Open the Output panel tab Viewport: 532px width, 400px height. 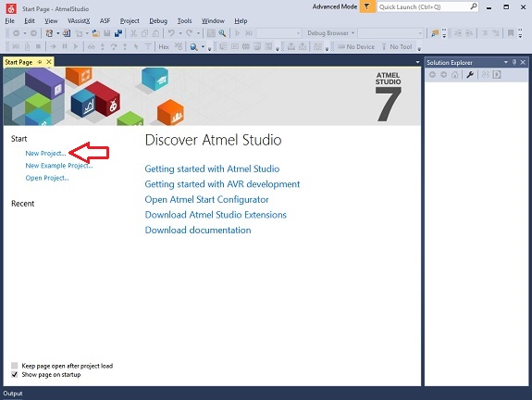point(13,394)
